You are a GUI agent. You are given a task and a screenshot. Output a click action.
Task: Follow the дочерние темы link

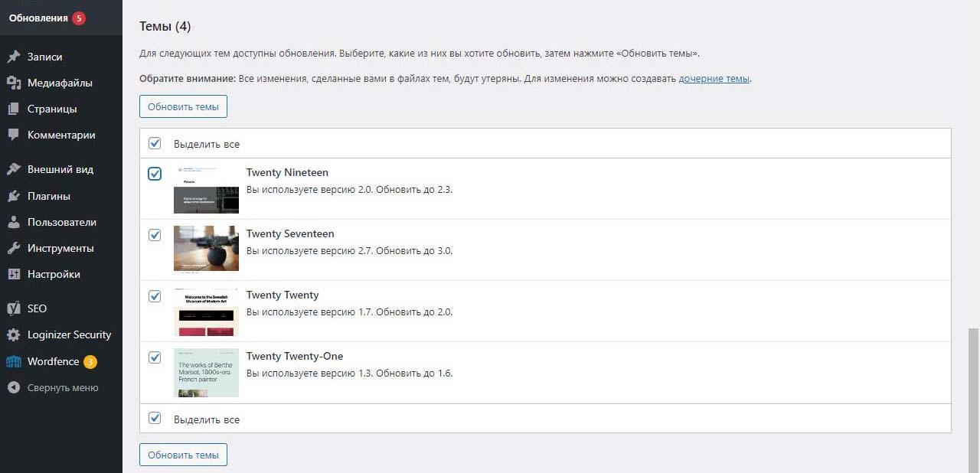714,79
